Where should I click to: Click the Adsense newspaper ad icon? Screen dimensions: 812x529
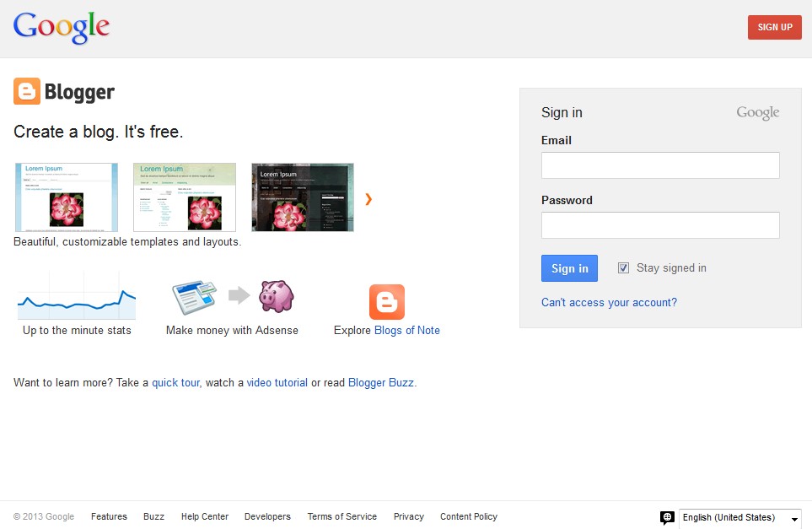pos(194,296)
